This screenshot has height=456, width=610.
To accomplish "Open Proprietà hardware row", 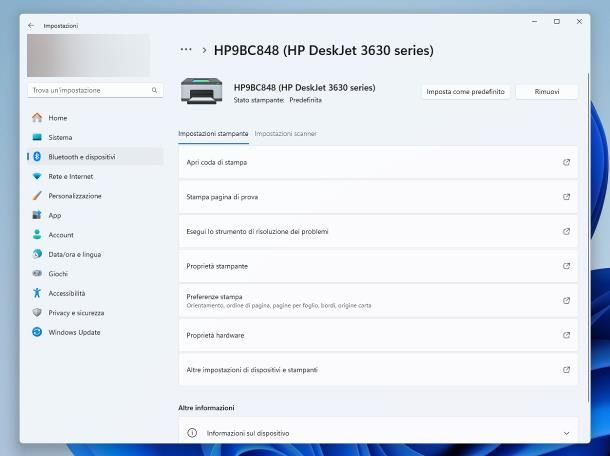I will (x=378, y=335).
